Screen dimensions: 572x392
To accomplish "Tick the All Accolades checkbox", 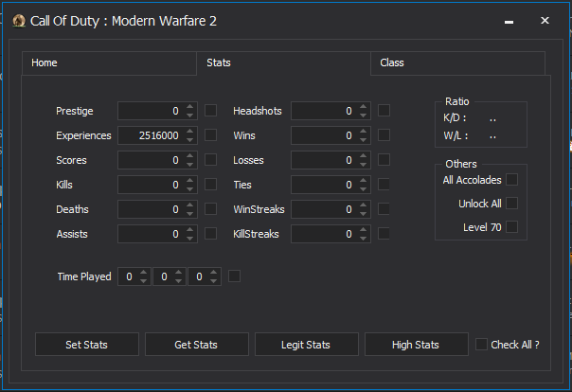I will pyautogui.click(x=511, y=179).
